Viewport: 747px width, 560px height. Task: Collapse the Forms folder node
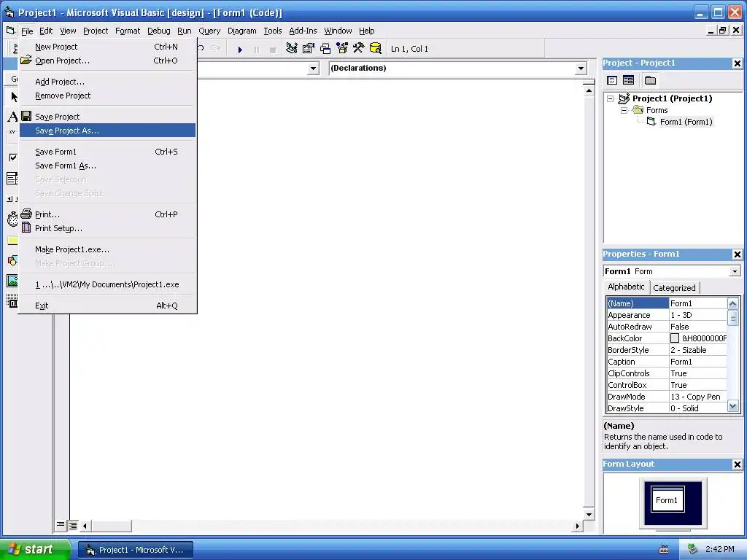point(624,110)
